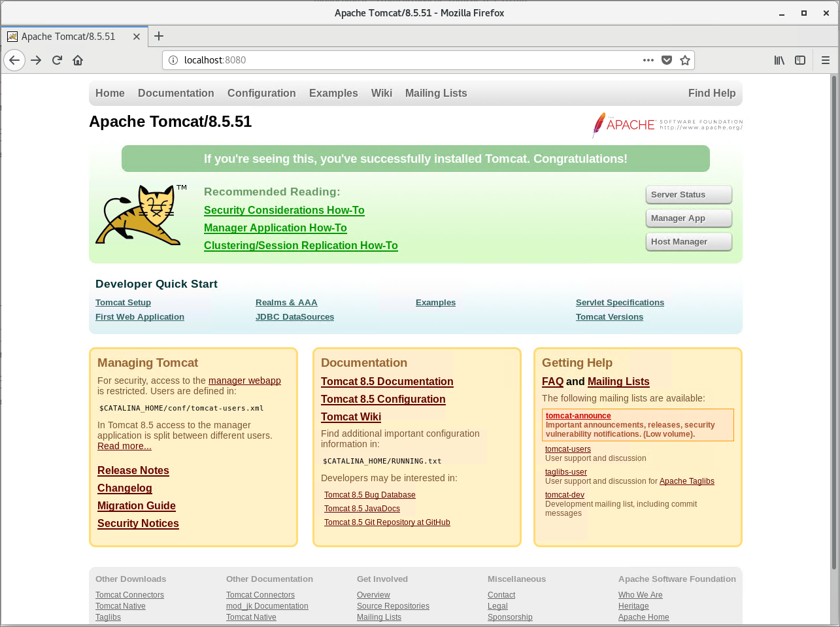Click the Tomcat cat logo image
840x627 pixels.
coord(141,215)
